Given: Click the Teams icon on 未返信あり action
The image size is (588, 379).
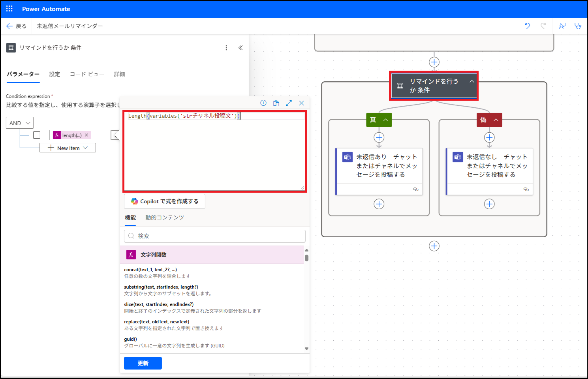Looking at the screenshot, I should pyautogui.click(x=347, y=157).
